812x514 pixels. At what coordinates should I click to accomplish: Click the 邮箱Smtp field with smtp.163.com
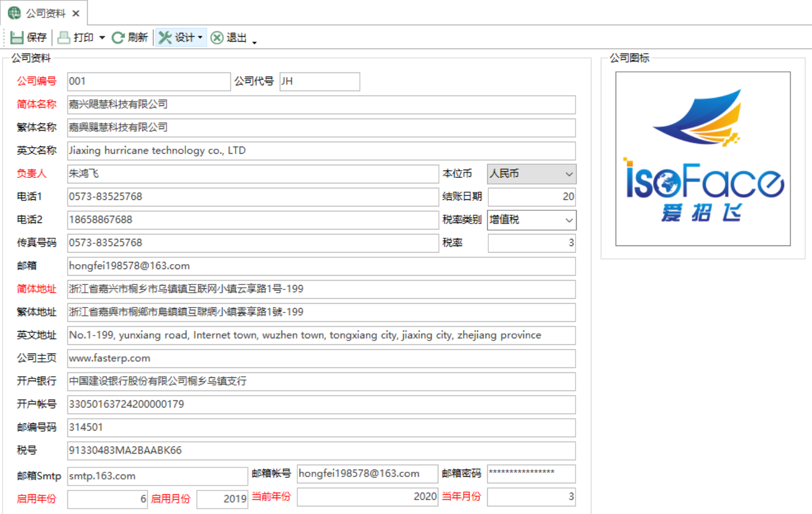(157, 476)
